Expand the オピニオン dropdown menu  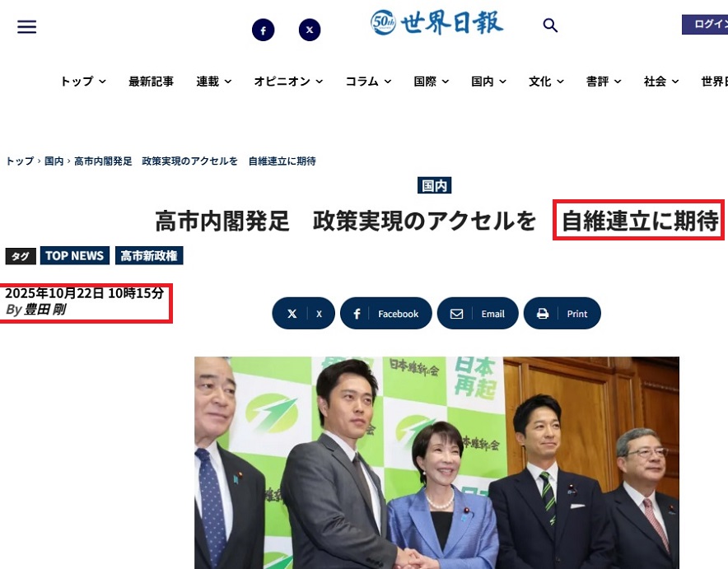tap(287, 82)
